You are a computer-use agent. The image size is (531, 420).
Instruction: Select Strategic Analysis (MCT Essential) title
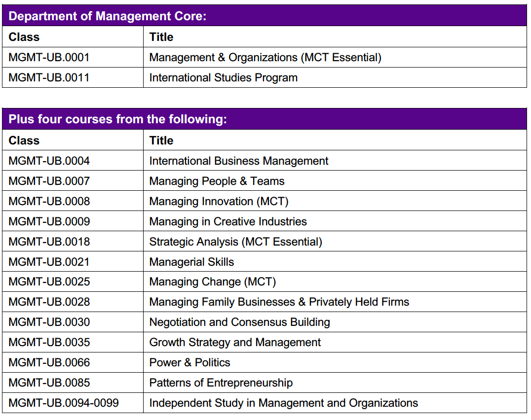click(235, 242)
